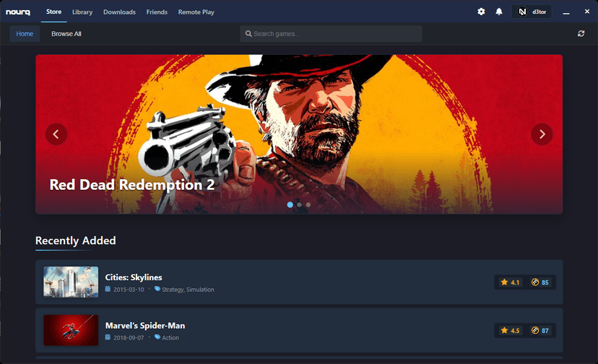The height and width of the screenshot is (364, 598).
Task: Select the Home sub-tab
Action: click(x=25, y=33)
